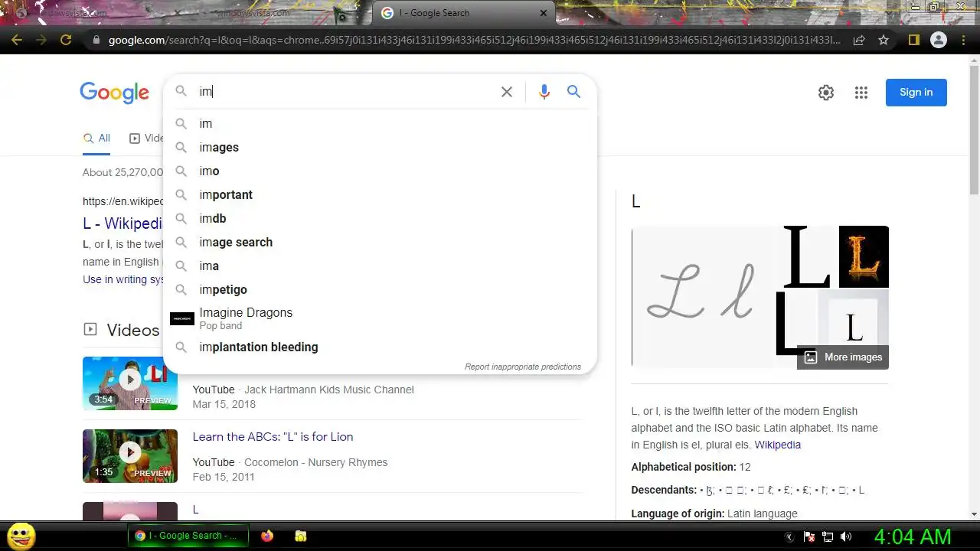Play the 3:54 video thumbnail
The height and width of the screenshot is (551, 980).
click(130, 383)
